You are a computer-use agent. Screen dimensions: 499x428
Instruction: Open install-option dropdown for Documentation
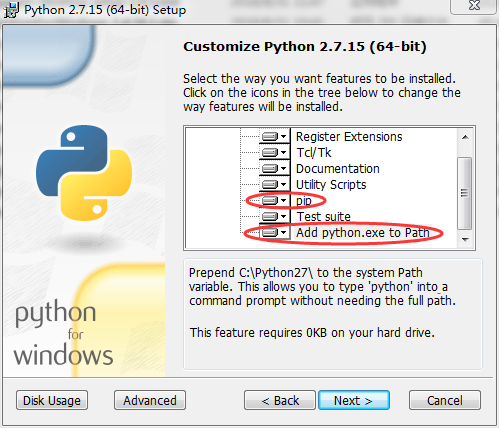pos(274,168)
